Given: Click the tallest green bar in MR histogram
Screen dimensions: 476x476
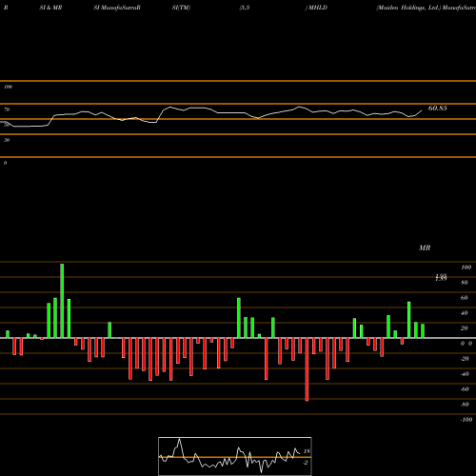Looking at the screenshot, I should point(62,301).
